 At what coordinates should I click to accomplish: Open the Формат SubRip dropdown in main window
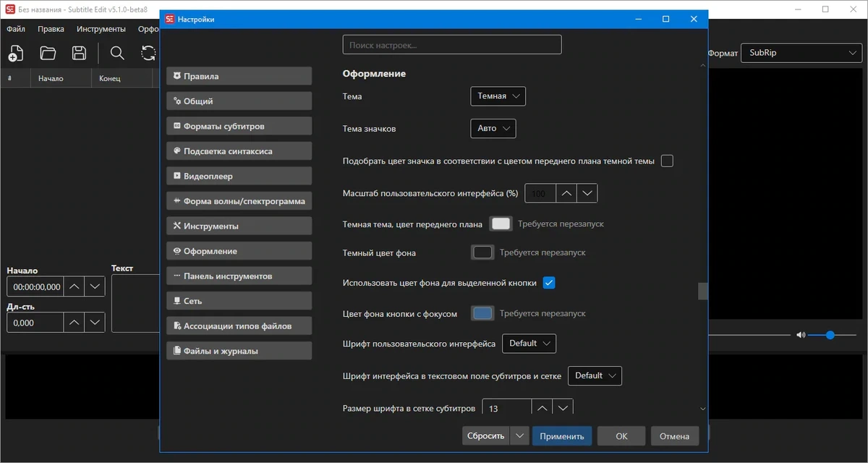tap(801, 53)
